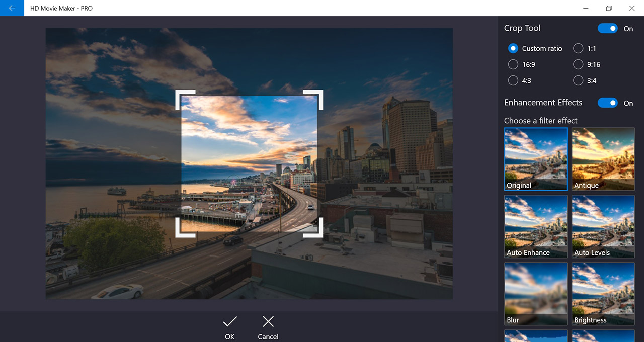
Task: Click the Cancel X icon
Action: click(x=268, y=322)
